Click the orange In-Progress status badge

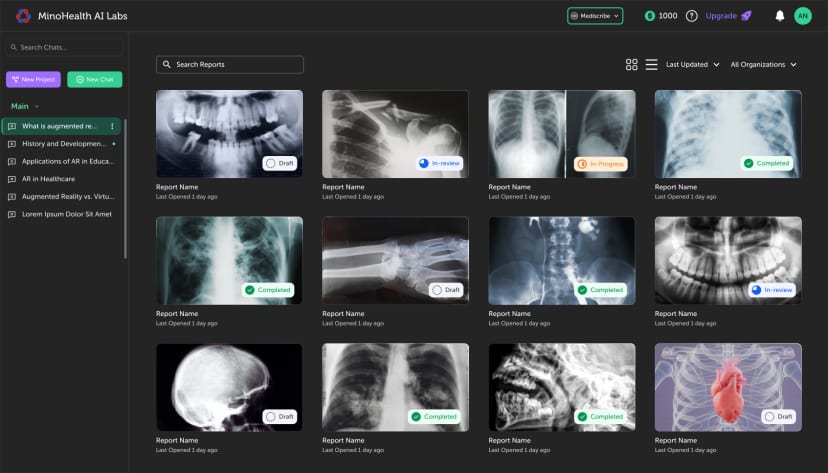[x=601, y=164]
